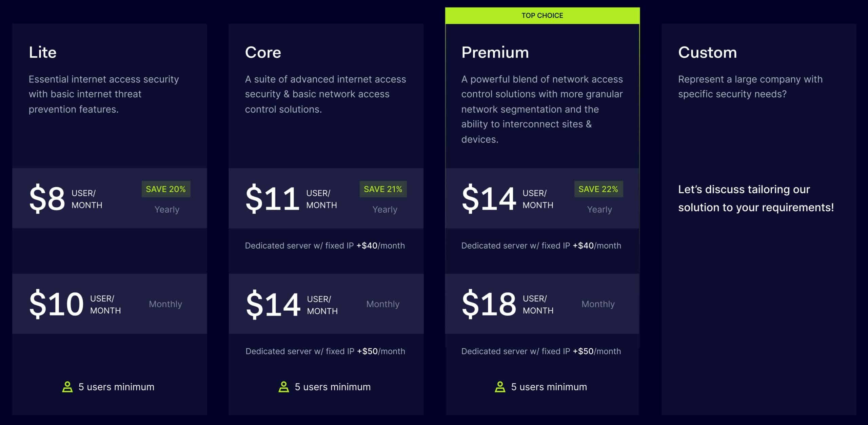
Task: Click the SAVE 22% badge on Premium
Action: pyautogui.click(x=598, y=189)
